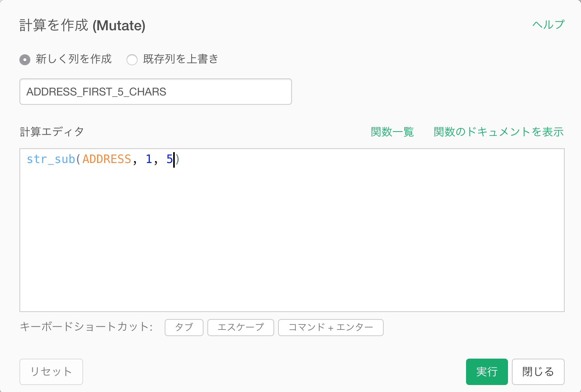Click the タブ shortcut button
581x392 pixels.
tap(184, 328)
